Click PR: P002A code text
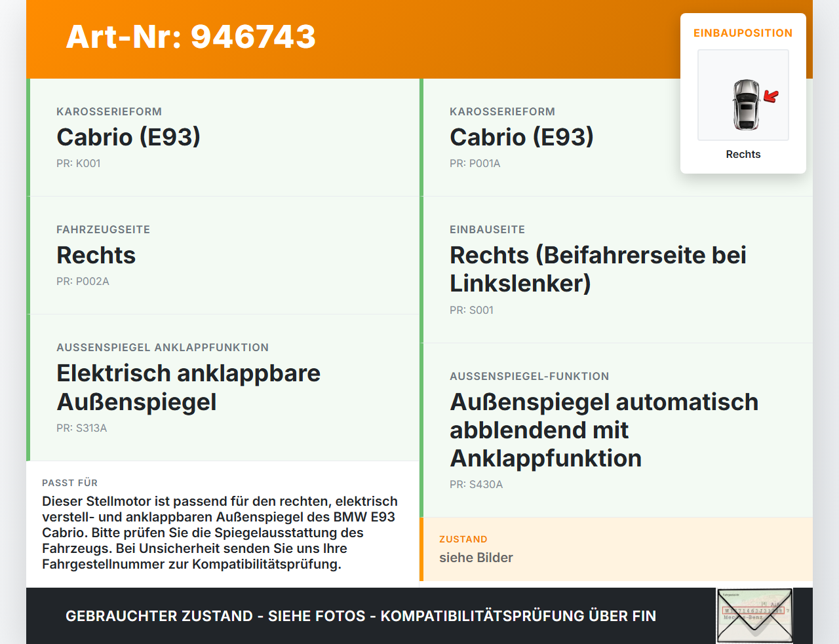This screenshot has width=839, height=644. [83, 281]
